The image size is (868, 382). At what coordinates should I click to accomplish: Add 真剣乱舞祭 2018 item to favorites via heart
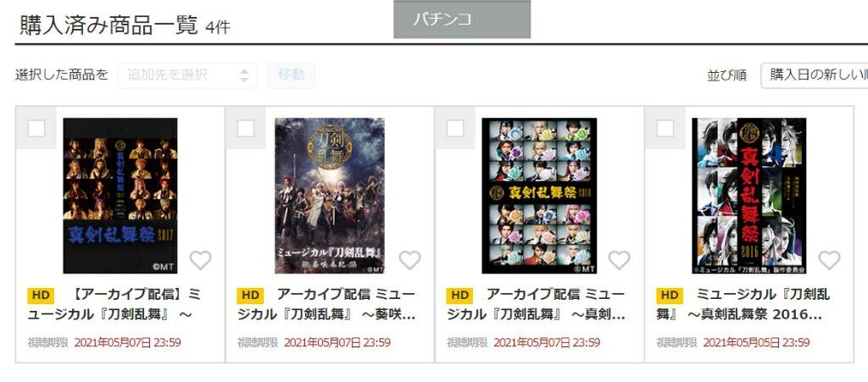point(620,260)
